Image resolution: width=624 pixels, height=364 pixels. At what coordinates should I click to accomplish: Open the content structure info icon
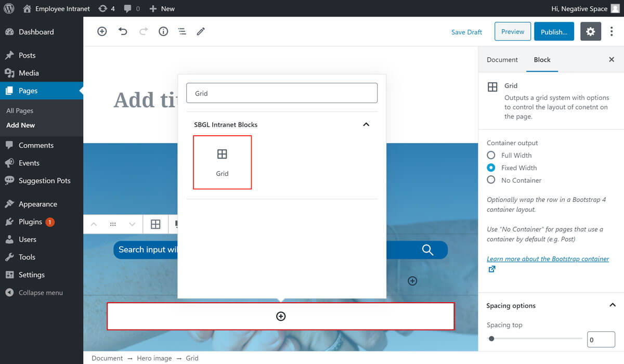163,32
